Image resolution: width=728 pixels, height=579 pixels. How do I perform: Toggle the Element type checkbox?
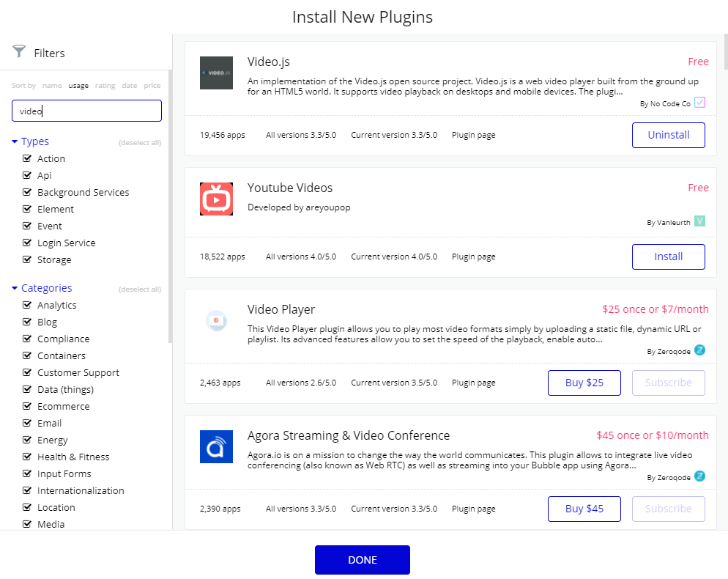27,209
